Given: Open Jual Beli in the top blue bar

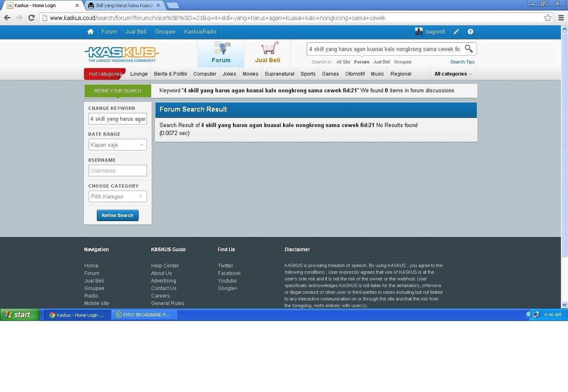Looking at the screenshot, I should [x=136, y=32].
